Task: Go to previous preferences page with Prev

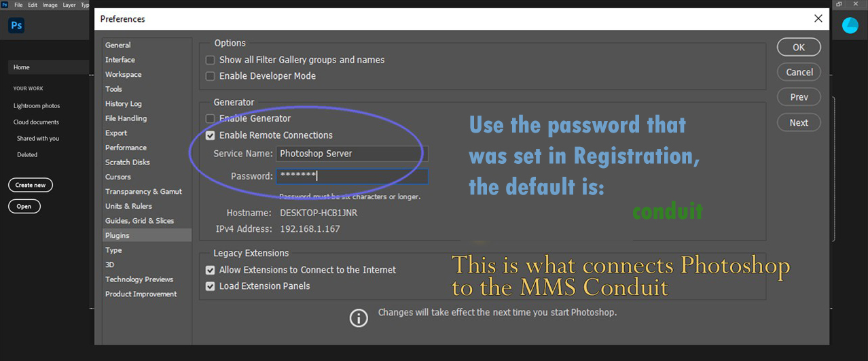Action: pyautogui.click(x=799, y=97)
